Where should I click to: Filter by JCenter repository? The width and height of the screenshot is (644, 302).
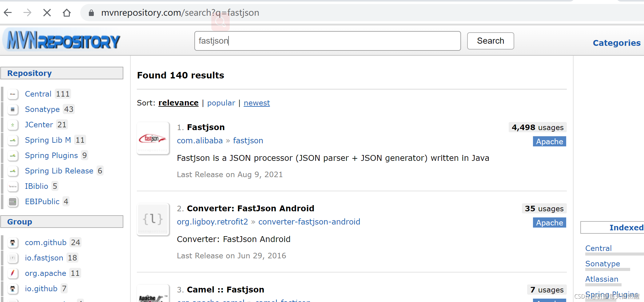pos(39,125)
